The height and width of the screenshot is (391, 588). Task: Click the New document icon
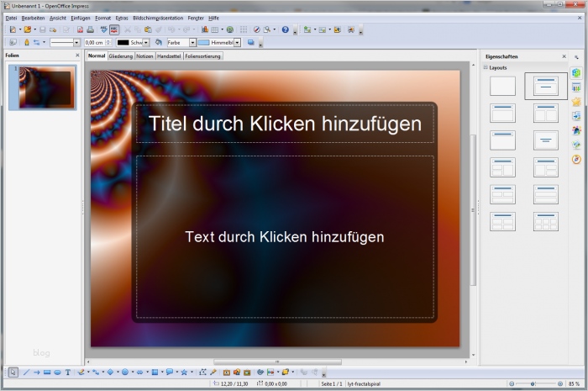click(13, 29)
